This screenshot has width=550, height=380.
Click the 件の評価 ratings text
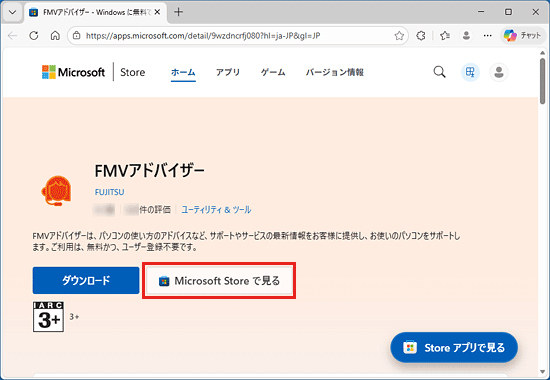155,210
